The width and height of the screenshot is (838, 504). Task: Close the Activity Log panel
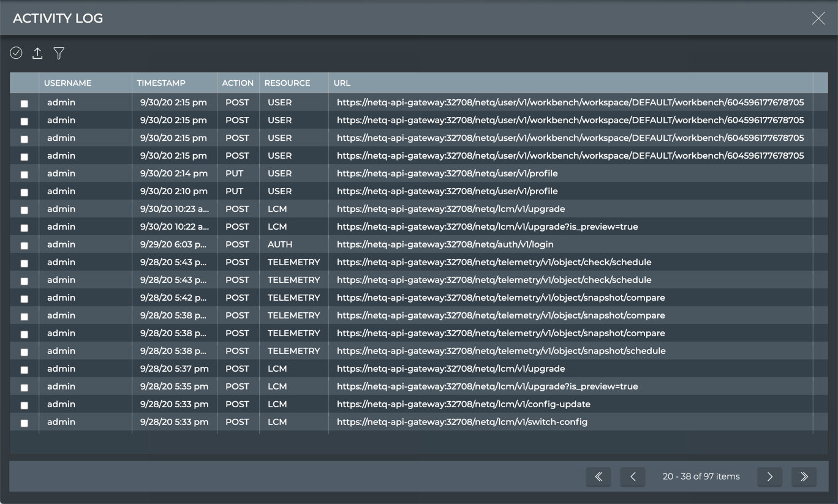coord(818,18)
